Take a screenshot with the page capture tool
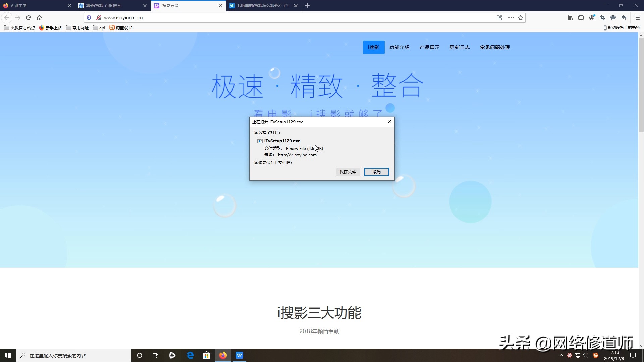This screenshot has height=362, width=644. pyautogui.click(x=602, y=18)
